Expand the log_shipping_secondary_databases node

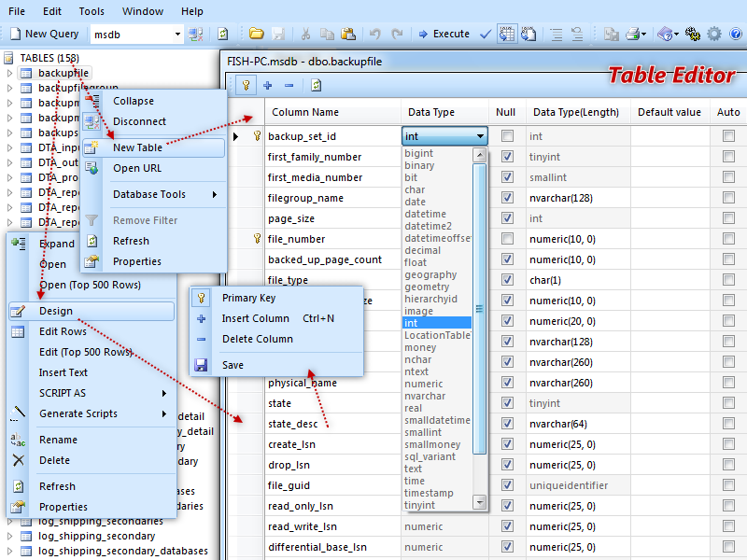tap(9, 551)
